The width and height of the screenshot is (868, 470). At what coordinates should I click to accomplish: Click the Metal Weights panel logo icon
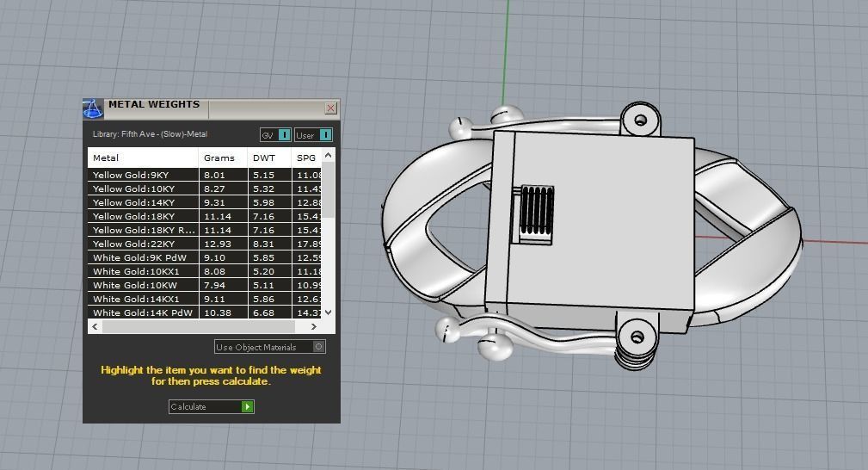coord(93,108)
